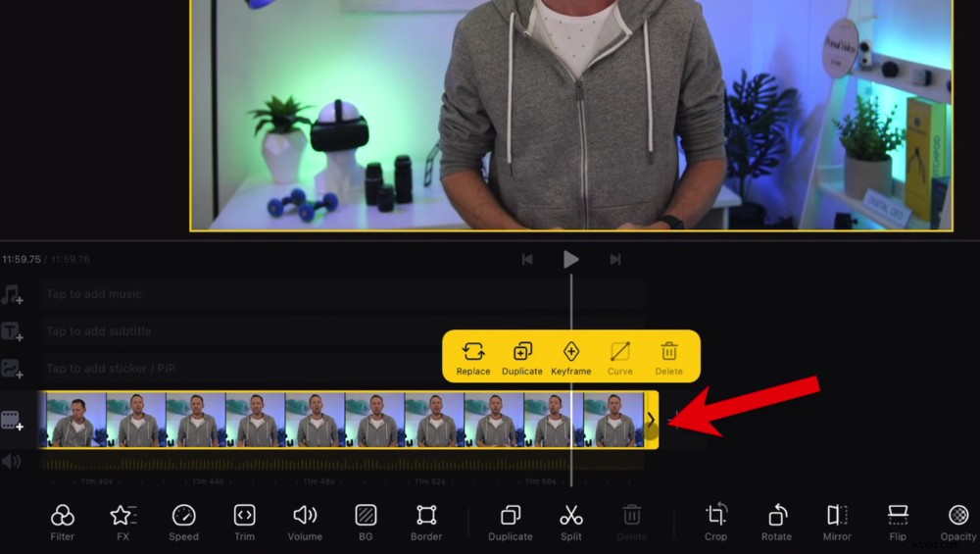The width and height of the screenshot is (980, 554).
Task: Open the BG background tool
Action: (366, 522)
